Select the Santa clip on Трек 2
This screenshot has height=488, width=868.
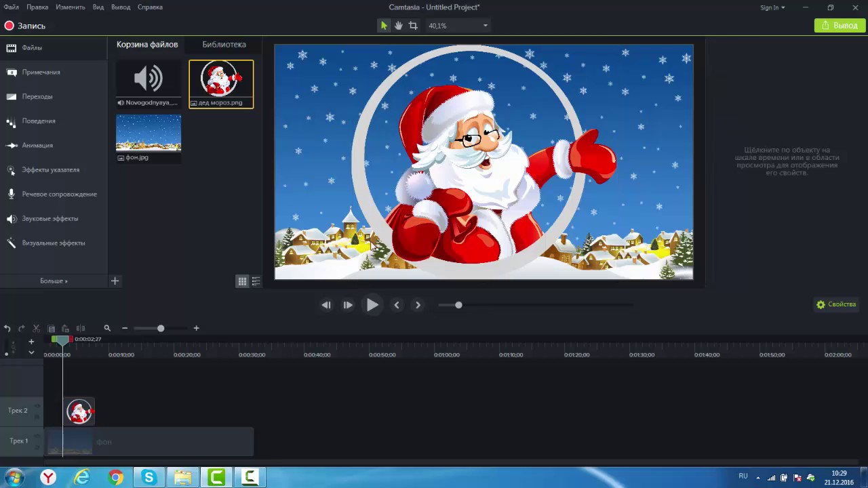(x=79, y=411)
